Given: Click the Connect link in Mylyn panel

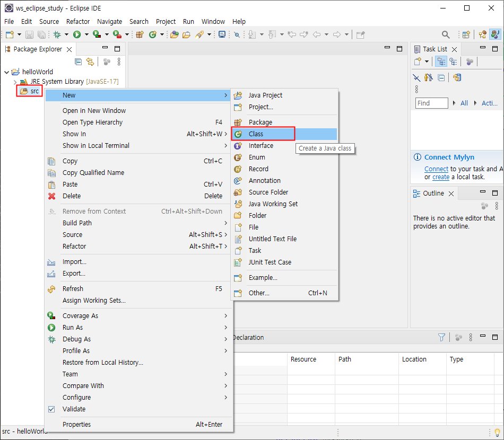Looking at the screenshot, I should click(x=436, y=169).
